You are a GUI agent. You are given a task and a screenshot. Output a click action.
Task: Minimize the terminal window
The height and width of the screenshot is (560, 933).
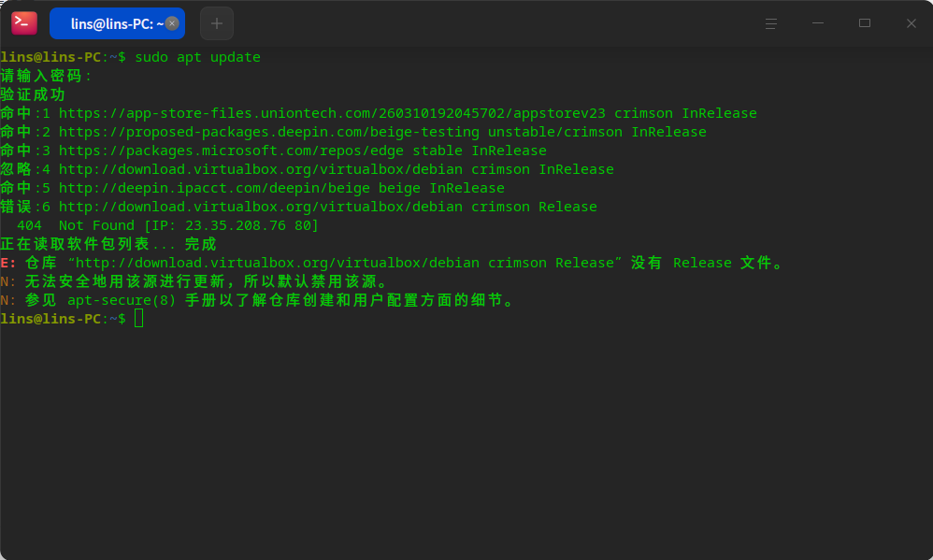(x=818, y=23)
